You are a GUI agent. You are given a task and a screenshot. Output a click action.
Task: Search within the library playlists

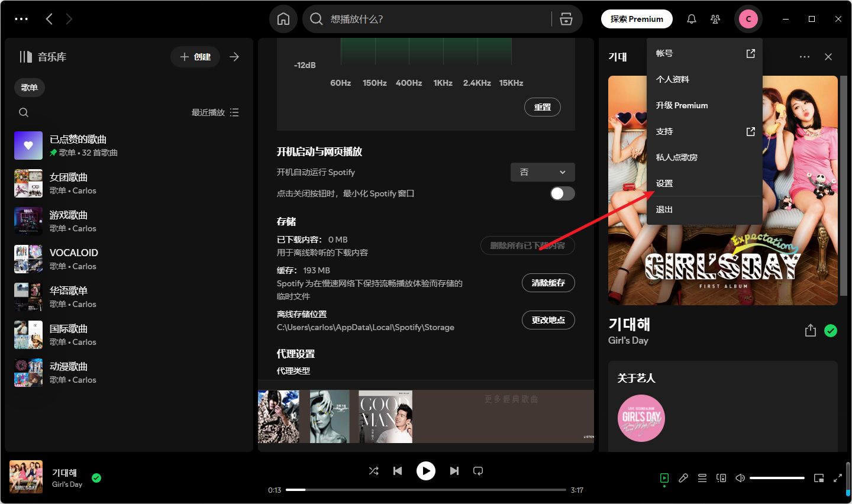coord(24,112)
